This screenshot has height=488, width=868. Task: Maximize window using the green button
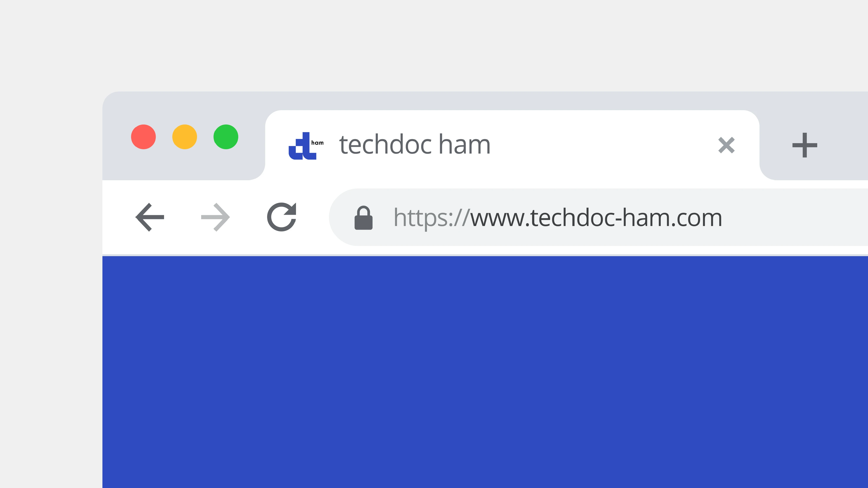coord(226,137)
